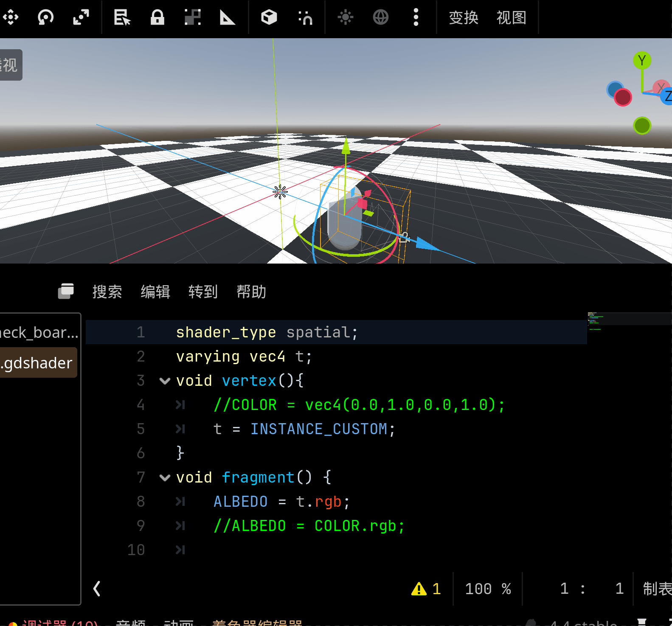Click the dark blue negative Z axis circle
Viewport: 672px width, 626px height.
(614, 89)
